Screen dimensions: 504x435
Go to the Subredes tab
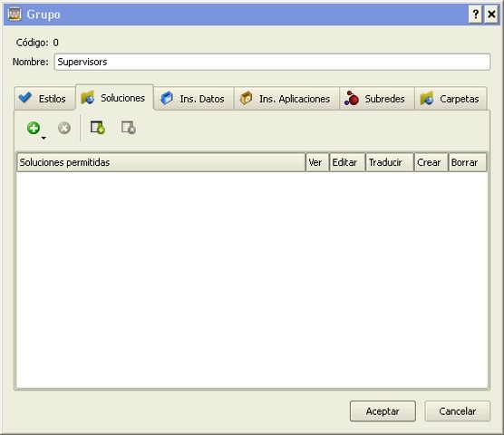click(377, 99)
